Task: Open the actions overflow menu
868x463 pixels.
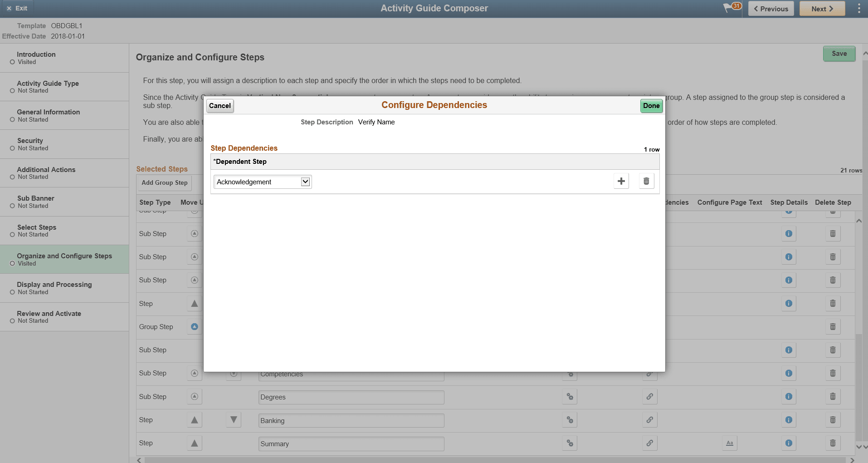Action: 858,8
